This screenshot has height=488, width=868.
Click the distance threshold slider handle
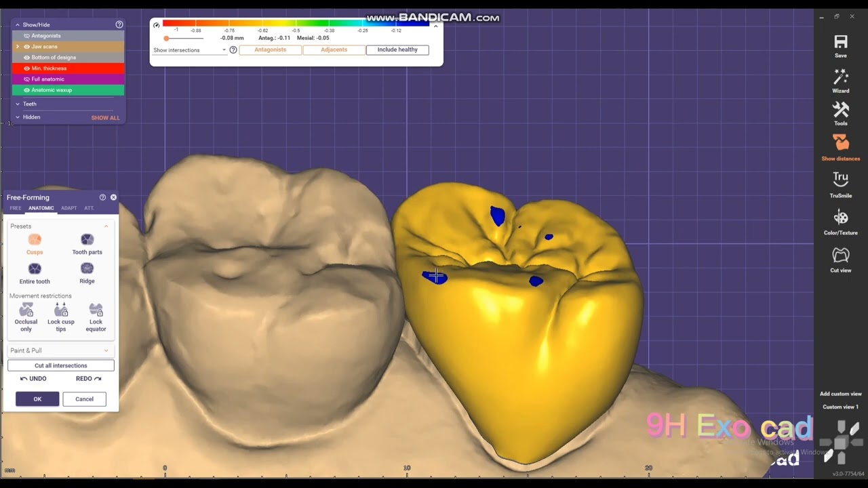(x=166, y=38)
